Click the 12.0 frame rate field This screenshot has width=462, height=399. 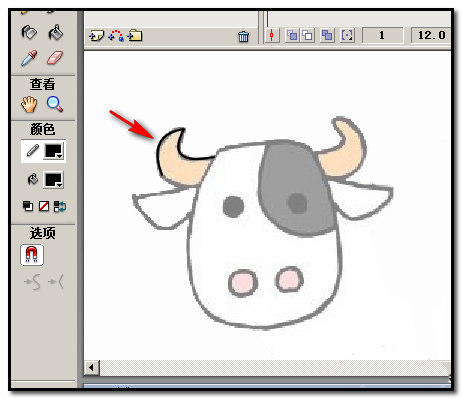431,35
